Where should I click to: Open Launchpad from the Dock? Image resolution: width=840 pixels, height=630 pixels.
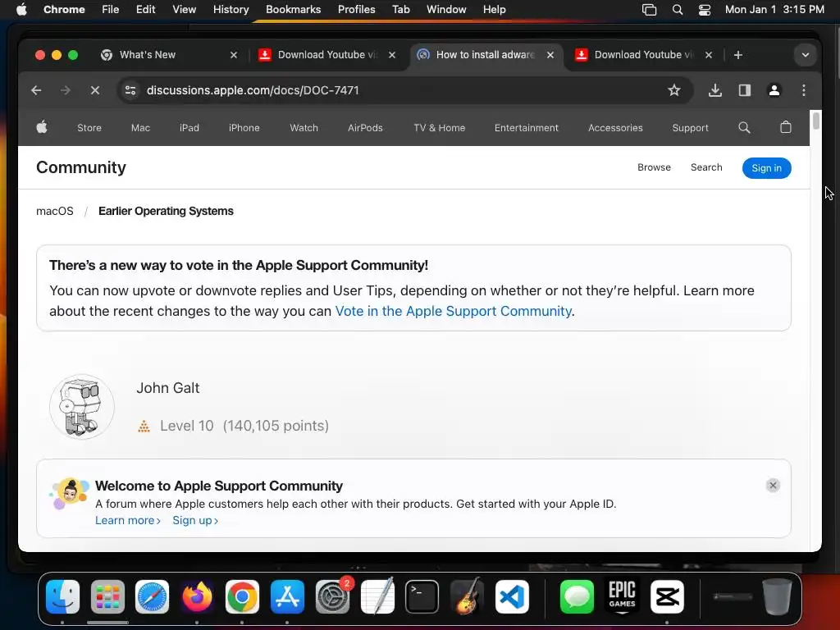coord(107,597)
